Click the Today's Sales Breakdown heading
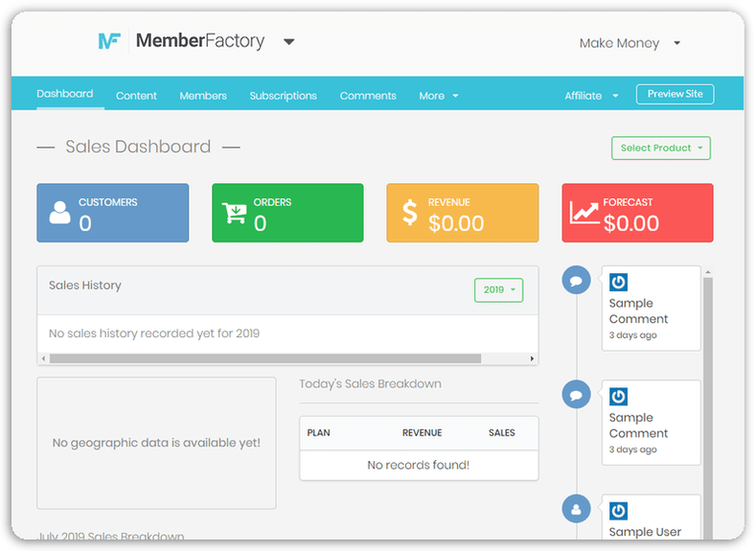This screenshot has height=551, width=756. pyautogui.click(x=370, y=384)
